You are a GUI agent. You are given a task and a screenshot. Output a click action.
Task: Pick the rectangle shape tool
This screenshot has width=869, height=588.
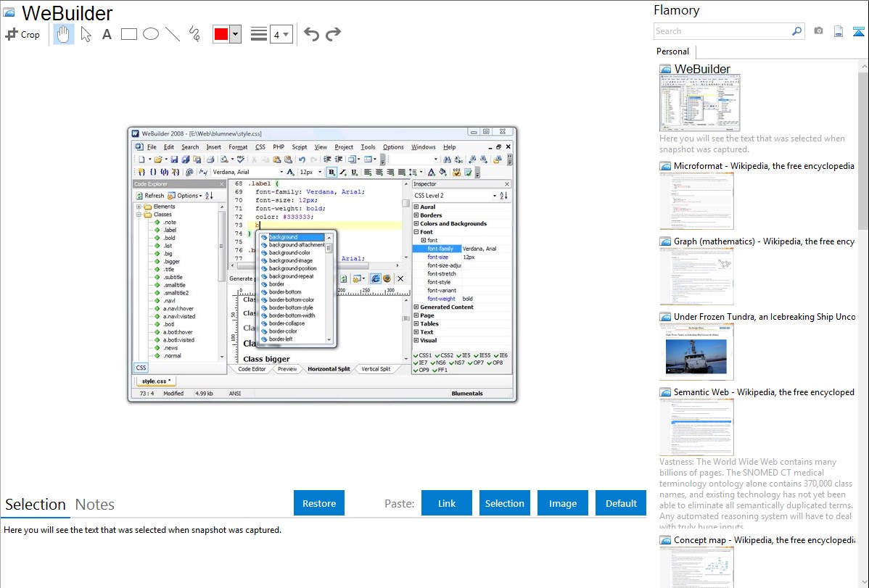pyautogui.click(x=128, y=34)
